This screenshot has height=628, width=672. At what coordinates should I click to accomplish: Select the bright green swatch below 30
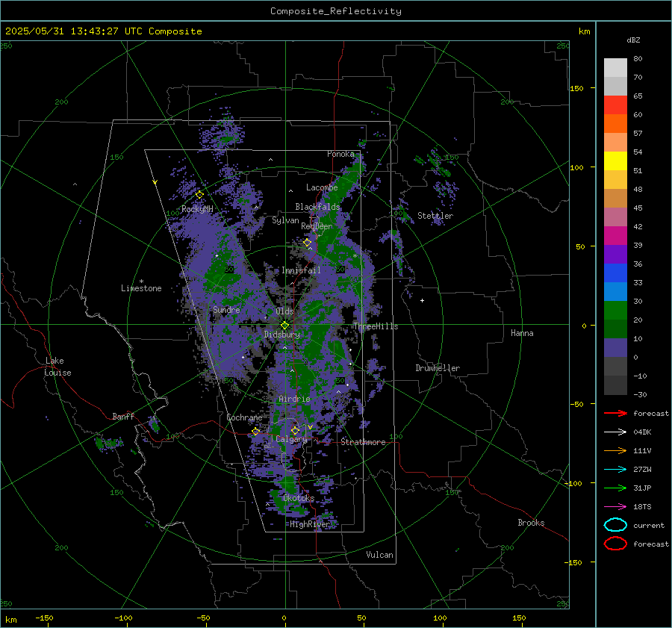615,310
